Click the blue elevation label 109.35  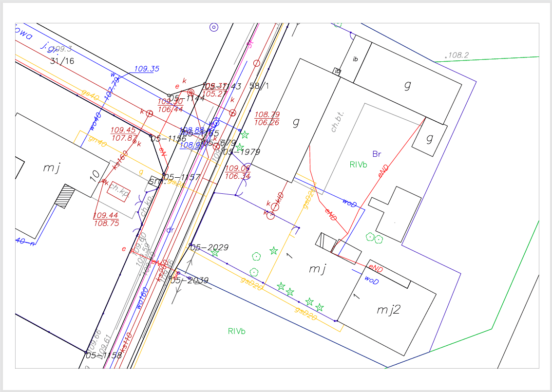[x=147, y=69]
